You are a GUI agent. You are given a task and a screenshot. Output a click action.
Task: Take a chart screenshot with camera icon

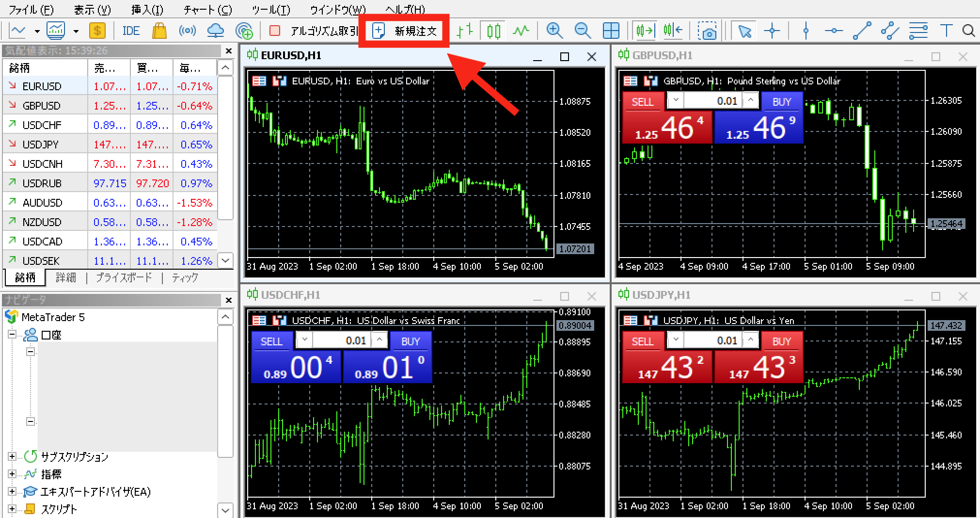pyautogui.click(x=708, y=31)
